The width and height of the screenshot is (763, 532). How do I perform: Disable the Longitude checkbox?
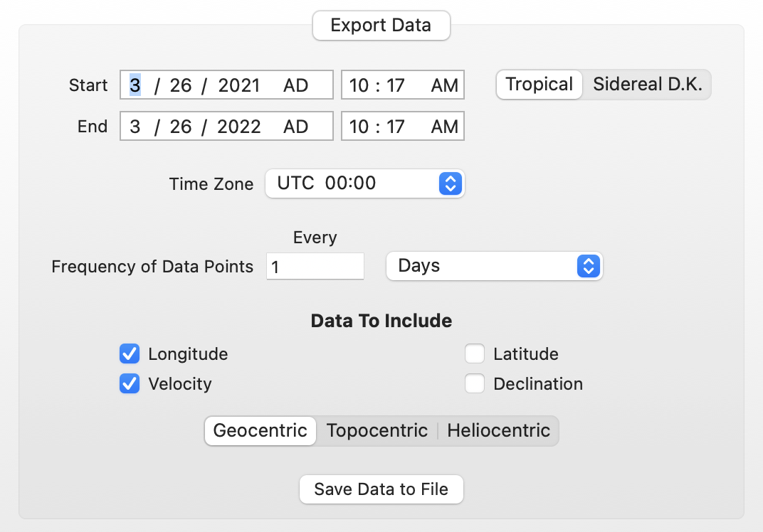pyautogui.click(x=129, y=353)
